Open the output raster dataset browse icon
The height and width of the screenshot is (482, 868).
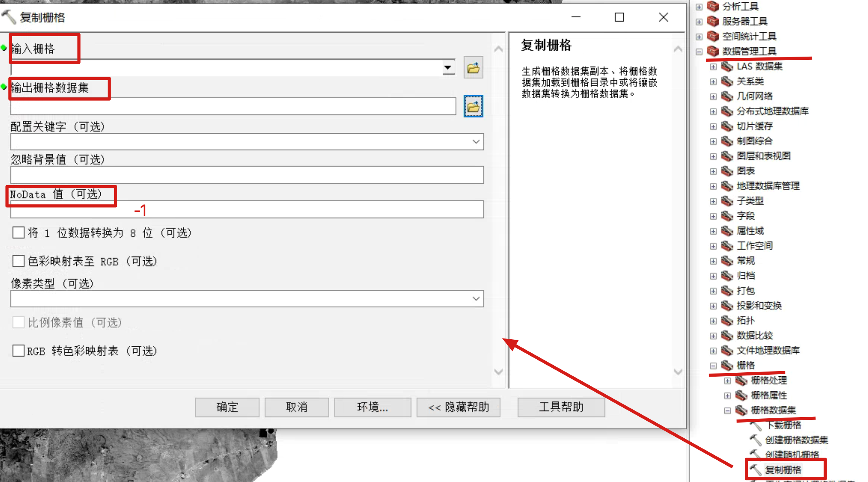[473, 106]
